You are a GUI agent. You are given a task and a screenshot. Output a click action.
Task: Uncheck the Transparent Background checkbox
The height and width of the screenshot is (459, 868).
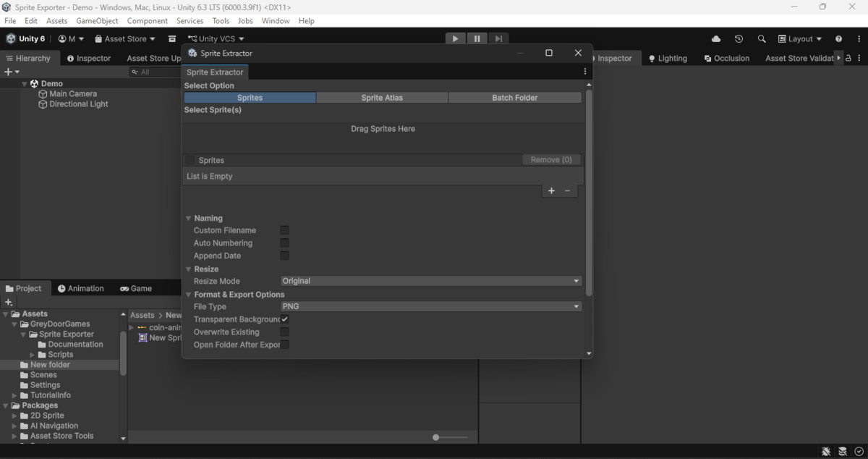(284, 319)
